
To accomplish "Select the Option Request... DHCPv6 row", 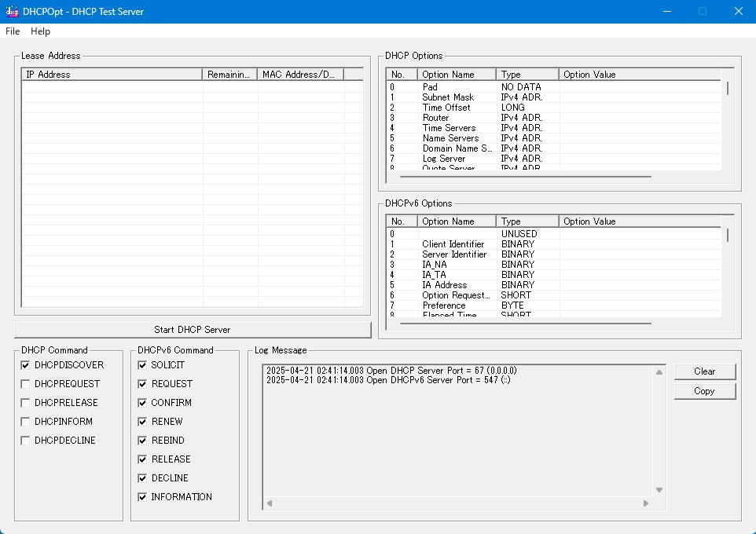I will tap(554, 295).
